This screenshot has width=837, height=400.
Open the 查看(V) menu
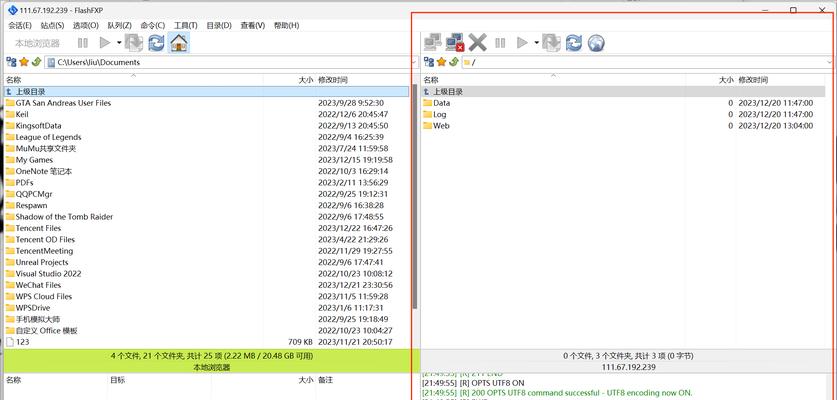pos(252,25)
